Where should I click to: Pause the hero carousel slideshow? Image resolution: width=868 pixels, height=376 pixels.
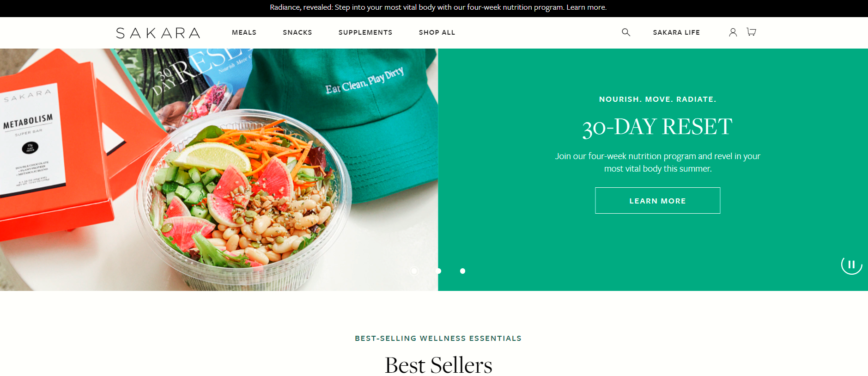click(x=851, y=265)
